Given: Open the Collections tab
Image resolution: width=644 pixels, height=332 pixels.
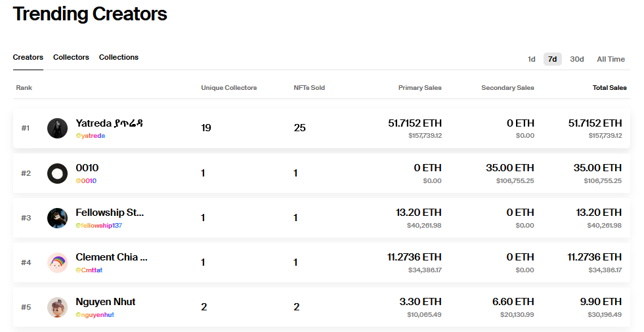Looking at the screenshot, I should [x=119, y=58].
